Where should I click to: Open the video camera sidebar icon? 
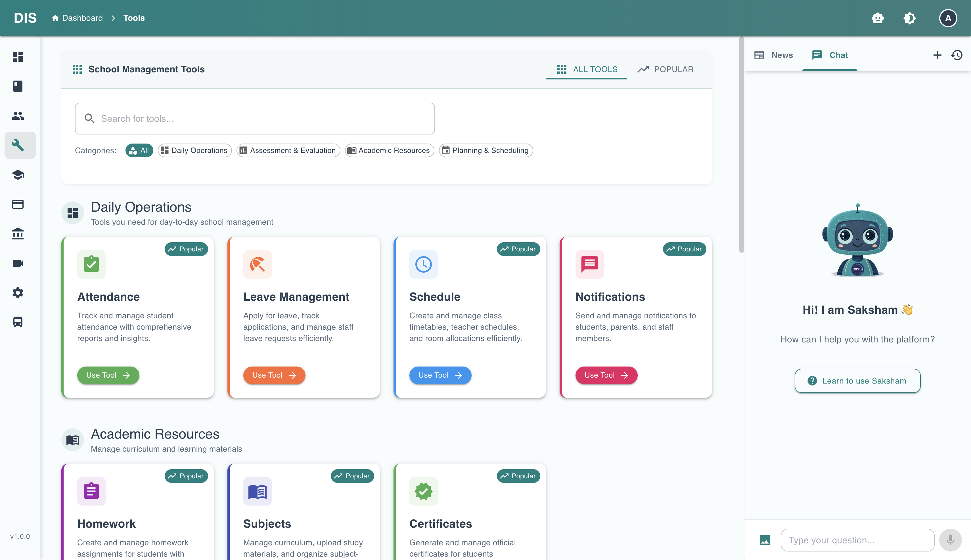18,264
